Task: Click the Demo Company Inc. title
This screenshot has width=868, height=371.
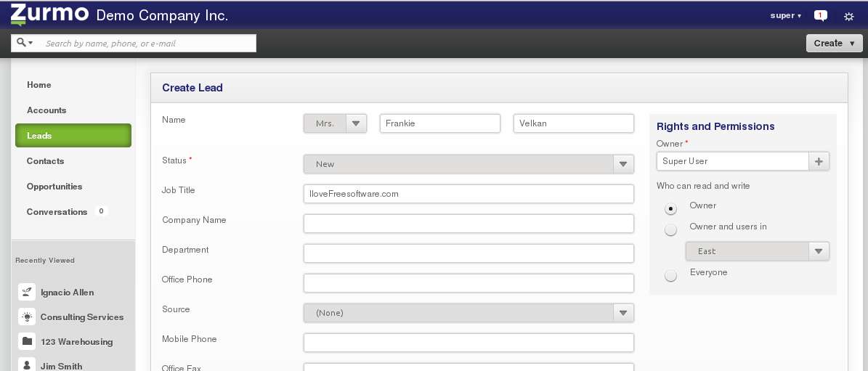Action: [162, 15]
